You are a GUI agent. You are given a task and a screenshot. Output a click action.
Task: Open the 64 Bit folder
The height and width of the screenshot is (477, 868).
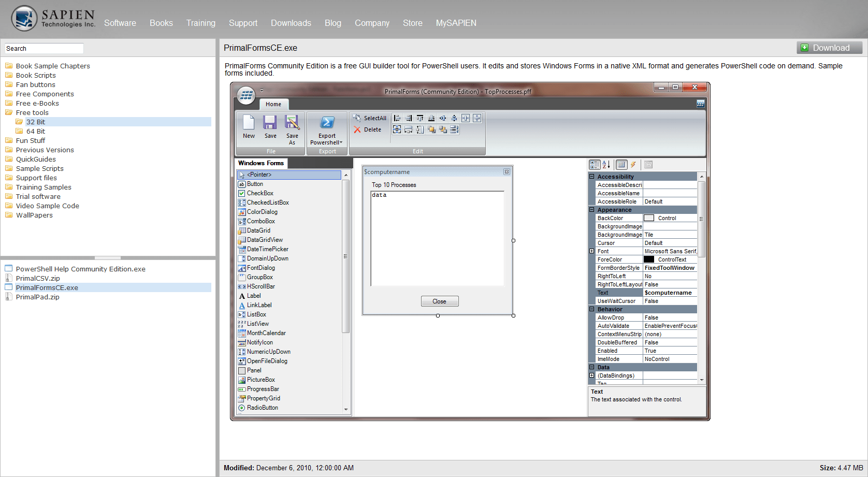(x=36, y=131)
